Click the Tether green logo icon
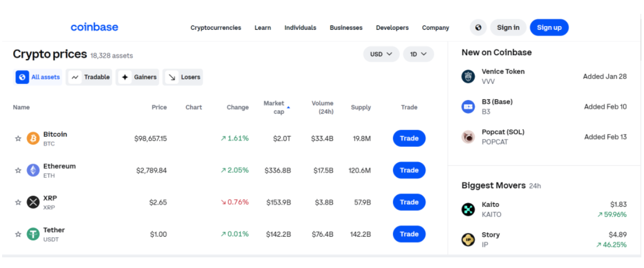This screenshot has width=644, height=268. click(x=33, y=234)
